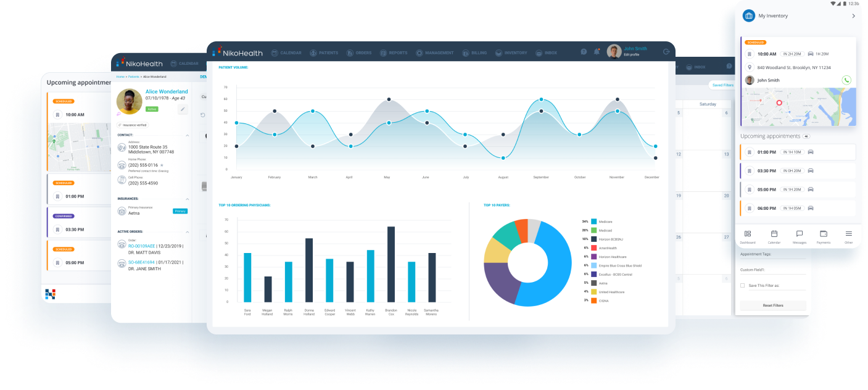868x390 pixels.
Task: Open Inventory from the top navigation
Action: (511, 53)
